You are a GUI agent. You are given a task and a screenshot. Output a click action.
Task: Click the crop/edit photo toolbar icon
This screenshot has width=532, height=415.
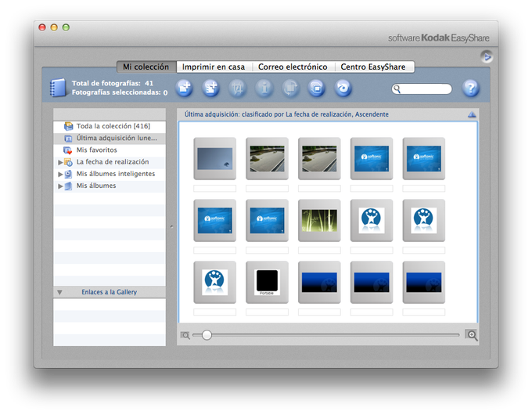[x=237, y=88]
